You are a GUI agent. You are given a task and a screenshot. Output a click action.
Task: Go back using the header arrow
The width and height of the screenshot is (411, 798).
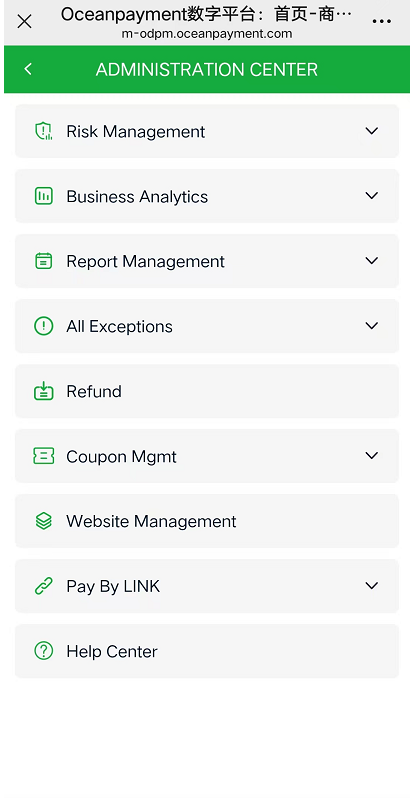coord(28,69)
